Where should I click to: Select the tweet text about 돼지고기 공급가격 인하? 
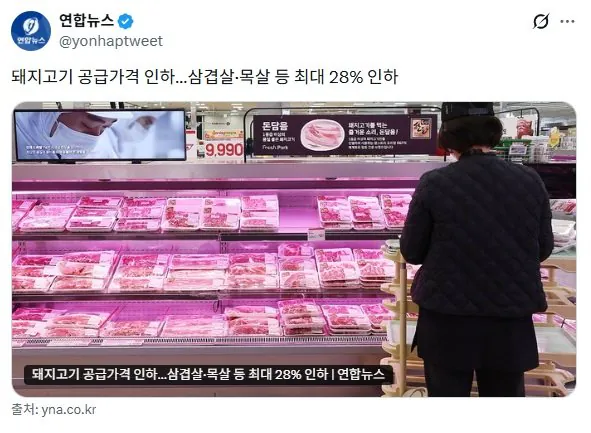[x=205, y=77]
